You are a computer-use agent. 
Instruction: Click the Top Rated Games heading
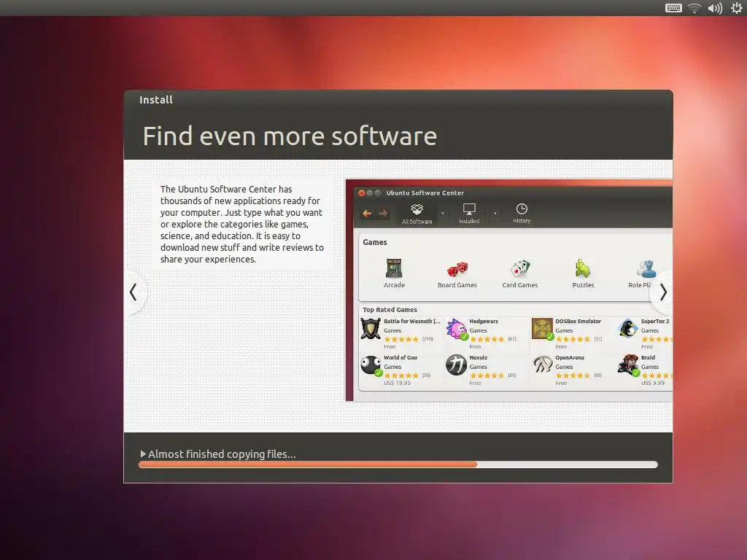pos(390,309)
